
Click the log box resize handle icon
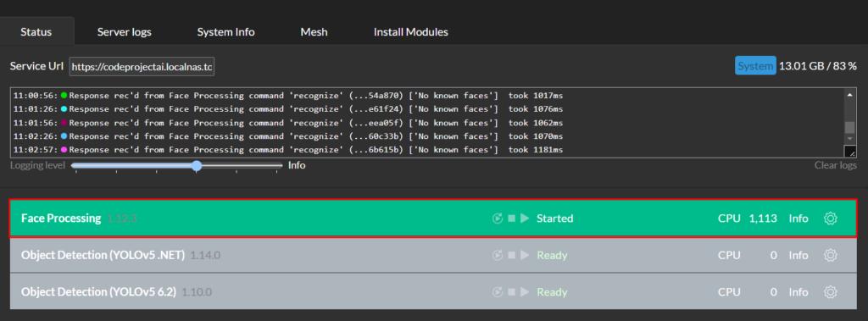tap(849, 151)
